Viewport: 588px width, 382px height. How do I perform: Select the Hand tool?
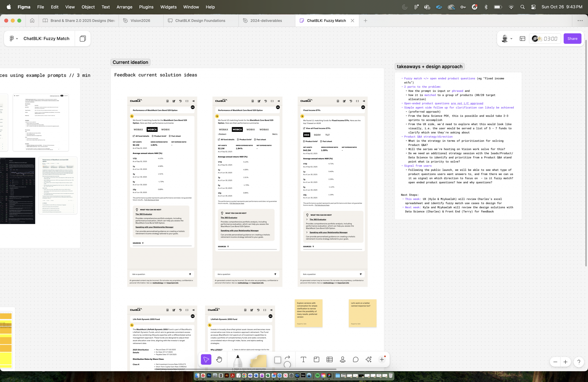(x=219, y=359)
